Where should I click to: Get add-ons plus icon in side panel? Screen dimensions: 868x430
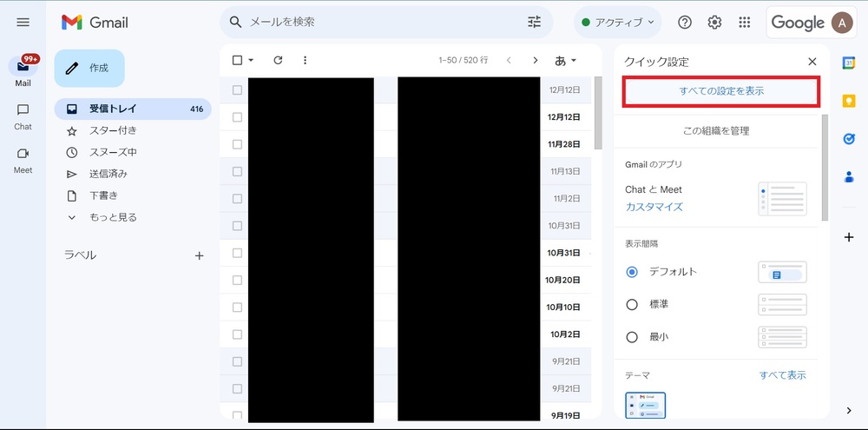tap(849, 237)
